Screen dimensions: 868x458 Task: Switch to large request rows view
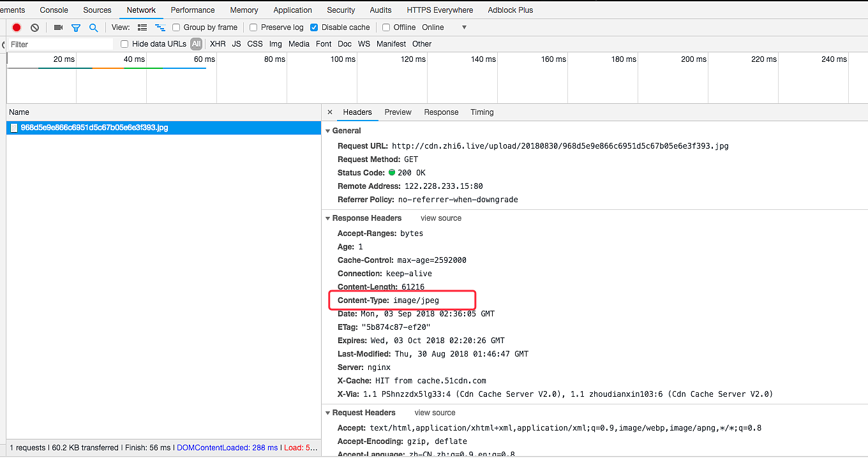142,27
